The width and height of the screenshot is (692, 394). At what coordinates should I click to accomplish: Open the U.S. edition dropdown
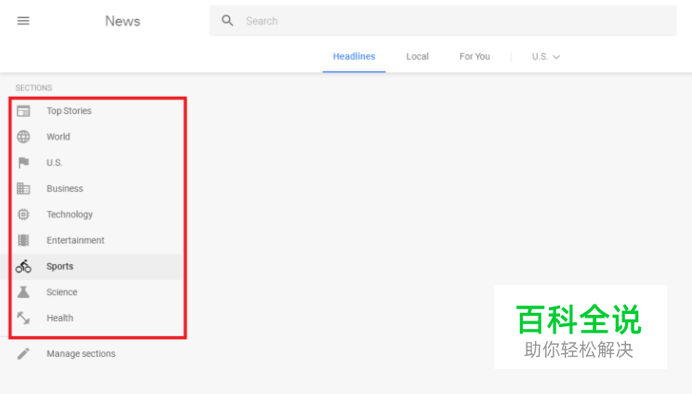[546, 56]
